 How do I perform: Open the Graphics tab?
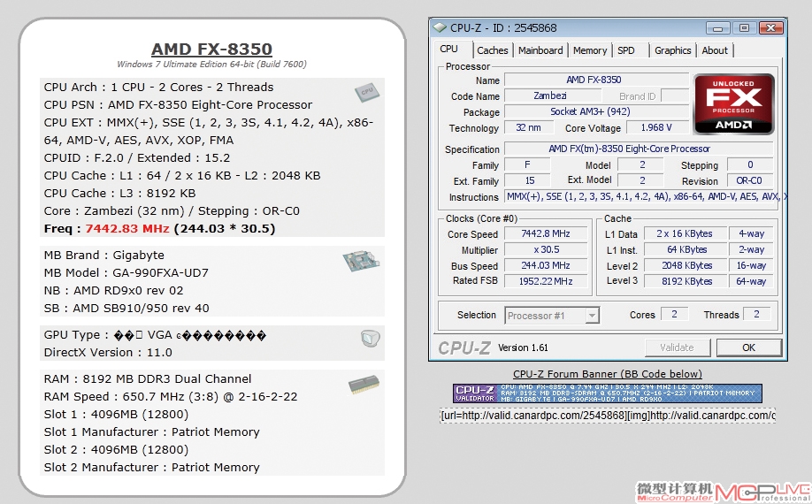pyautogui.click(x=673, y=50)
